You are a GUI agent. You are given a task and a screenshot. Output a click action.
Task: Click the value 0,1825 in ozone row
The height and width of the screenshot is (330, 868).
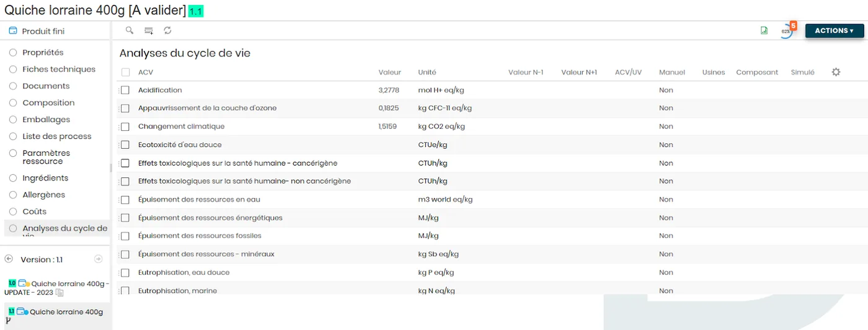[389, 109]
